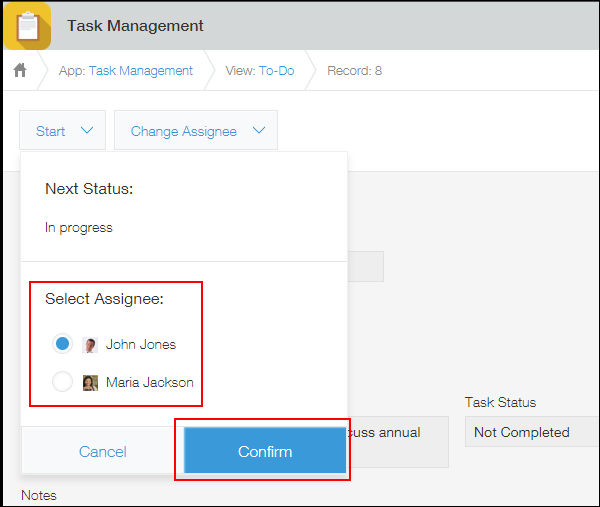The width and height of the screenshot is (600, 507).
Task: Navigate to the To-Do view breadcrumb
Action: tap(276, 71)
